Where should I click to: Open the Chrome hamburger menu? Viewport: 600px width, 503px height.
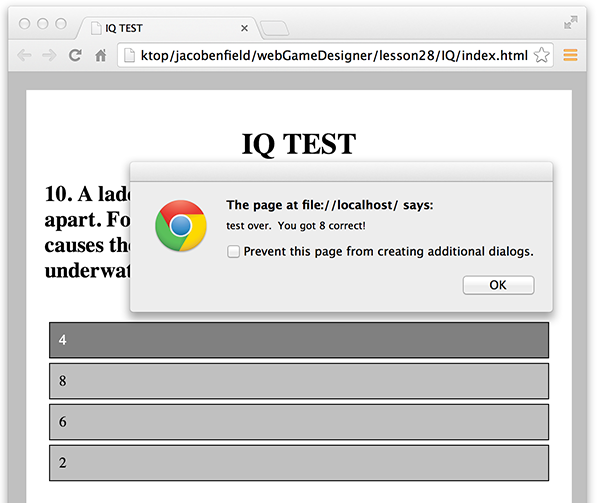click(571, 55)
